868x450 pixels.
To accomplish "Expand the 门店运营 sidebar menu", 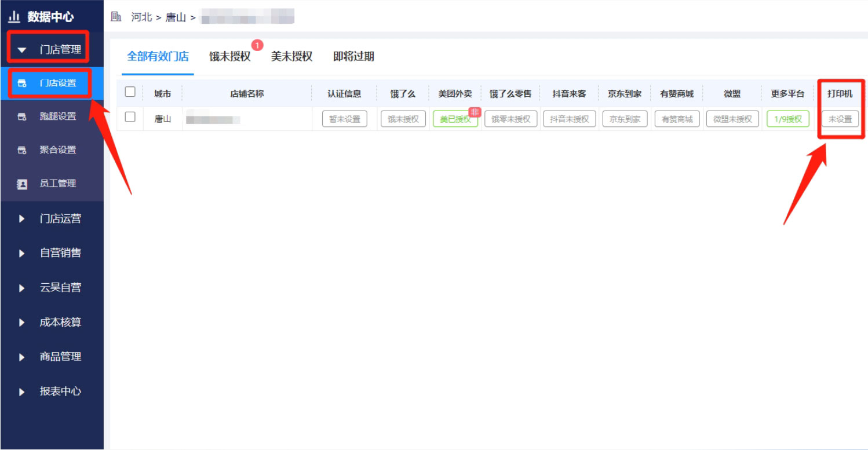I will point(60,219).
